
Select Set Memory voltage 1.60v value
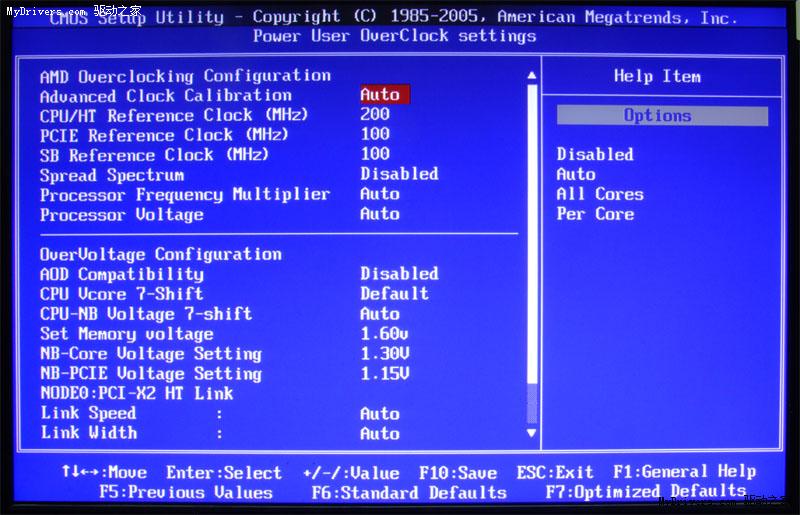384,334
